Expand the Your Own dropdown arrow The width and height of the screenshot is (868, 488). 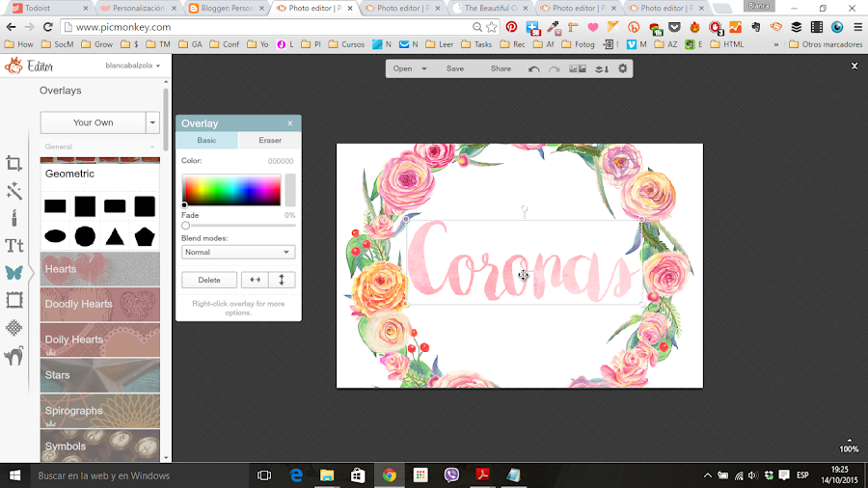[x=152, y=122]
